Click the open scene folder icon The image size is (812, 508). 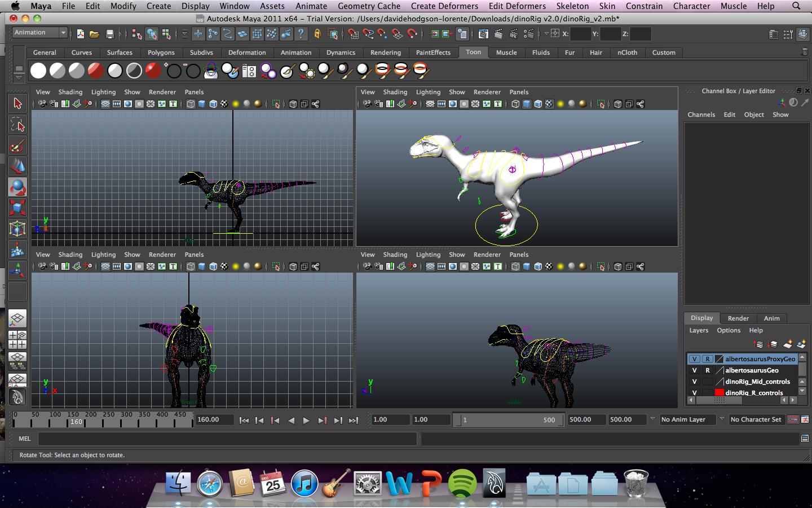point(95,34)
